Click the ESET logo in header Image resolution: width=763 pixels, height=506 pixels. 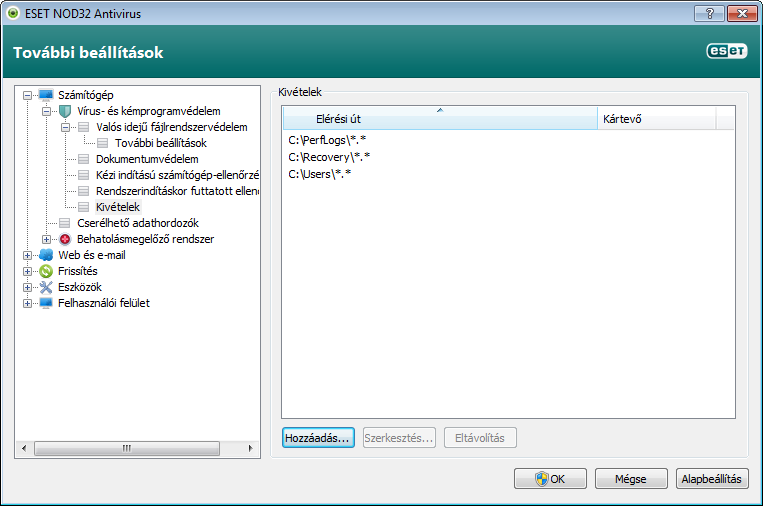click(x=727, y=51)
